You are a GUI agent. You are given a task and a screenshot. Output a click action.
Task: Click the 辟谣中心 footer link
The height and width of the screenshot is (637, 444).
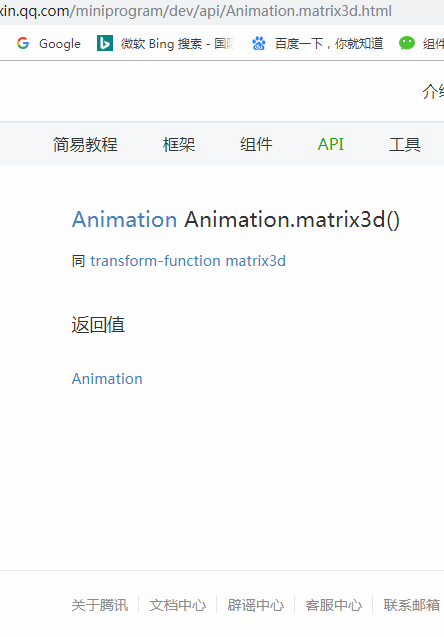(x=256, y=605)
